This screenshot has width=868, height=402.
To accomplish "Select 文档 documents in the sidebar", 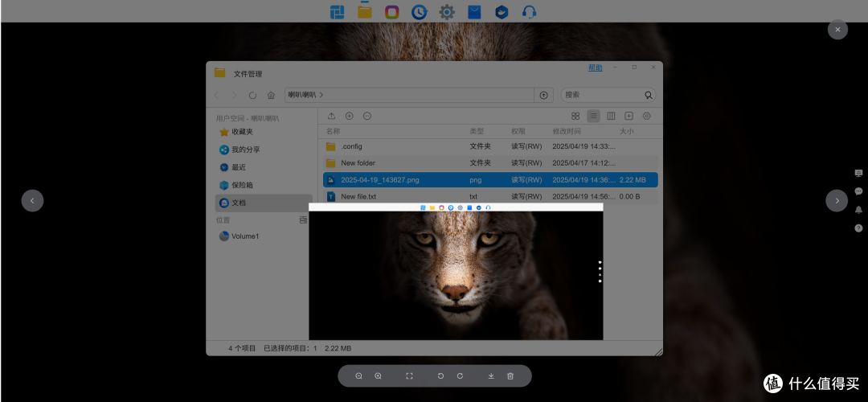I will point(264,203).
